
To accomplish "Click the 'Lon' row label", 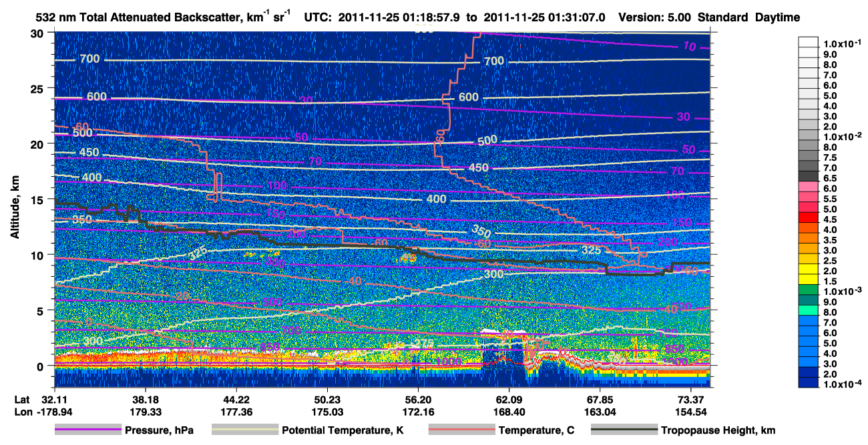I will 23,412.
